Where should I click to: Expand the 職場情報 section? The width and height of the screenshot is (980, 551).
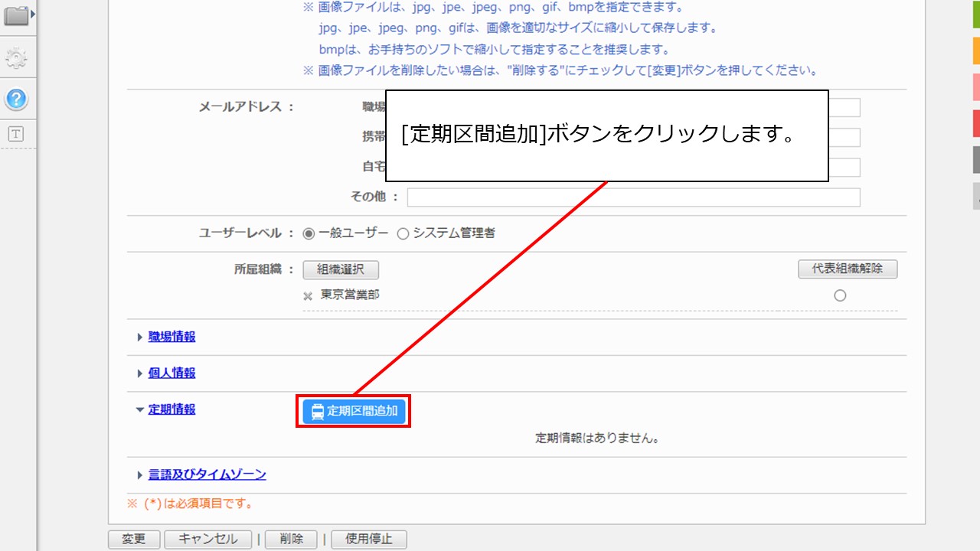(170, 337)
